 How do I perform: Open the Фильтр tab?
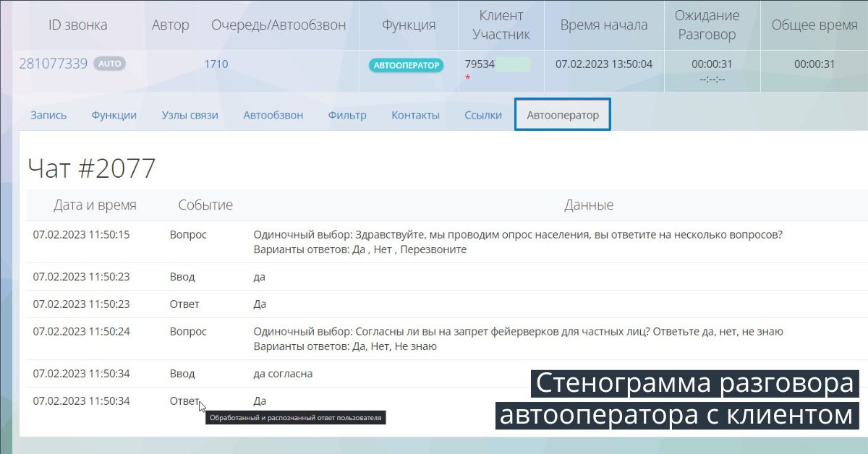click(x=347, y=115)
